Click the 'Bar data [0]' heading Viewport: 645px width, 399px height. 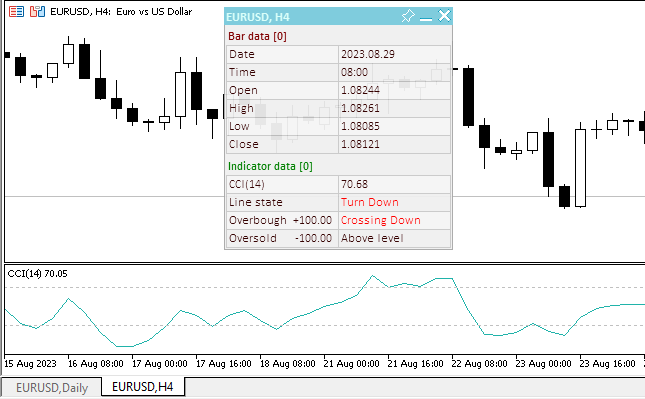point(257,36)
